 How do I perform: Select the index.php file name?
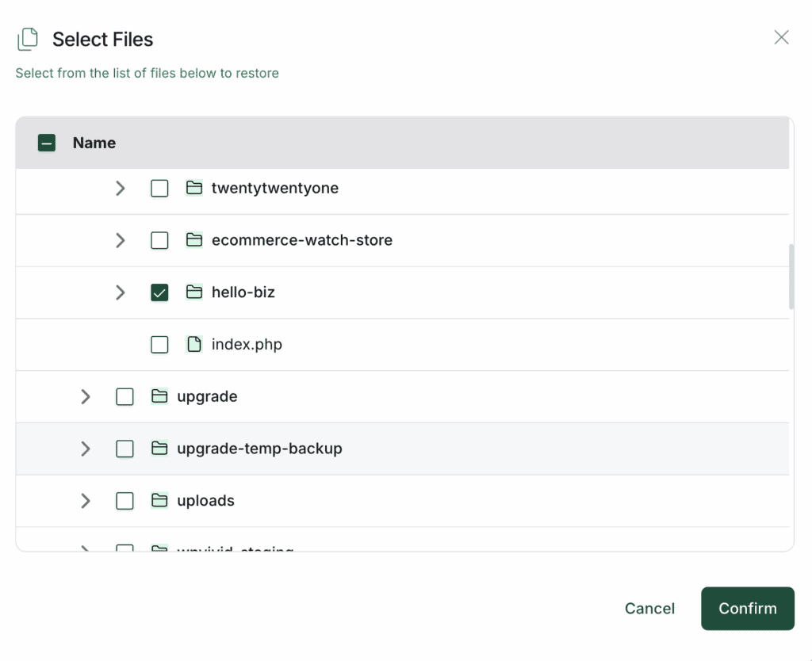point(247,344)
